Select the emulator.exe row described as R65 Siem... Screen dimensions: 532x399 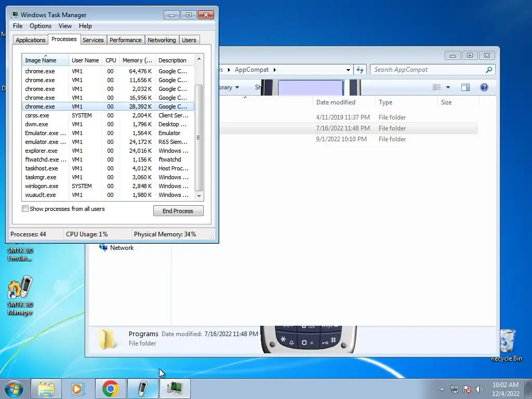[x=108, y=142]
